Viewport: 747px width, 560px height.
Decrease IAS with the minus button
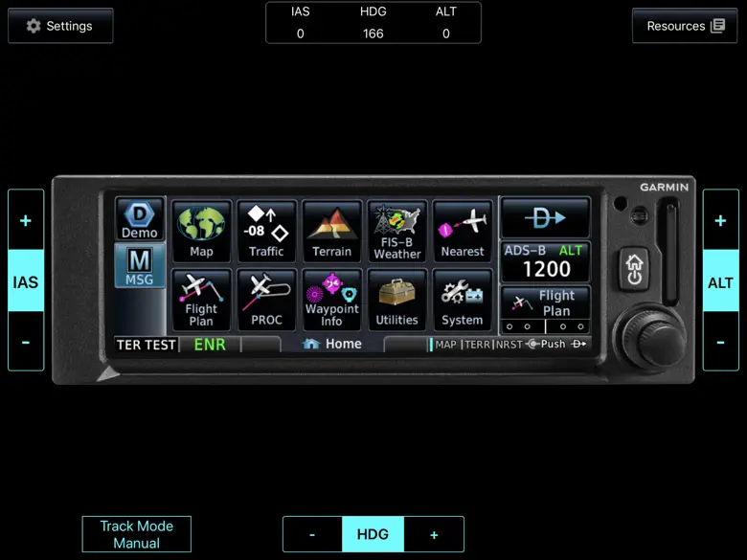[26, 342]
